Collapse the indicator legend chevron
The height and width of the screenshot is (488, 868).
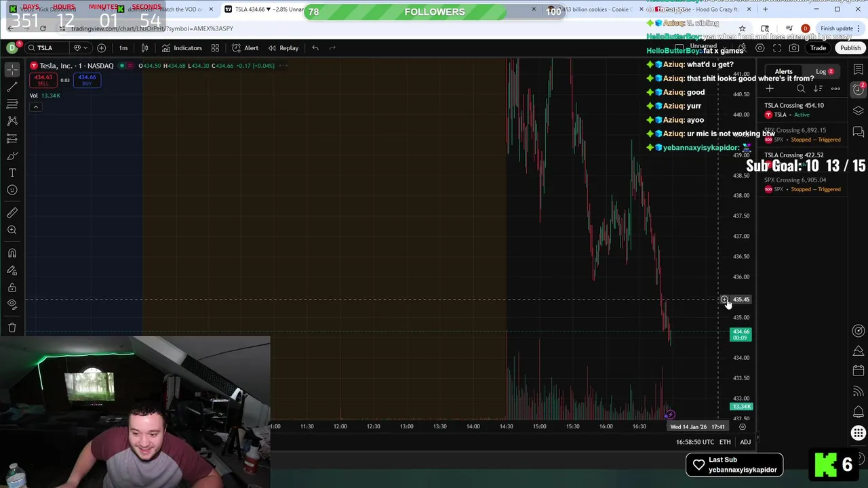[x=35, y=106]
